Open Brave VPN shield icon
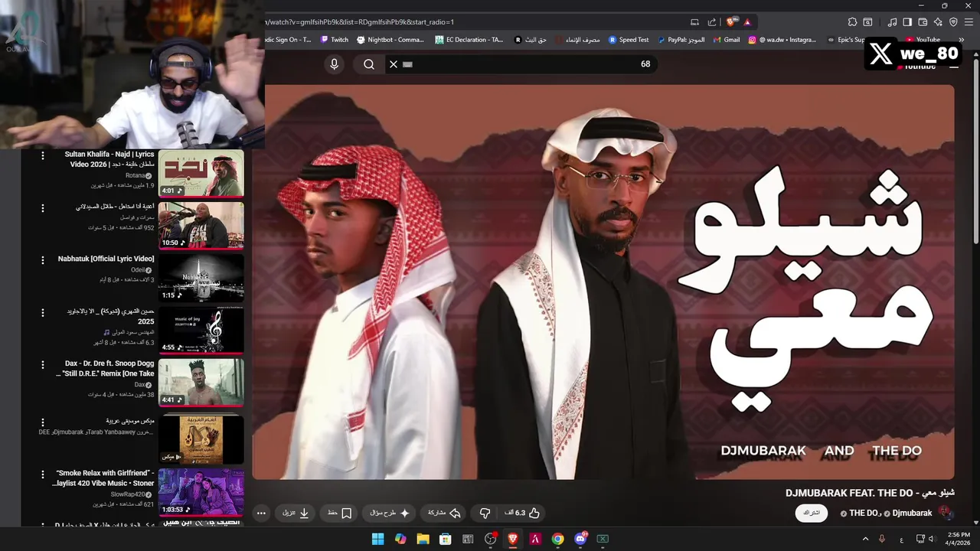The width and height of the screenshot is (980, 551). tap(953, 22)
